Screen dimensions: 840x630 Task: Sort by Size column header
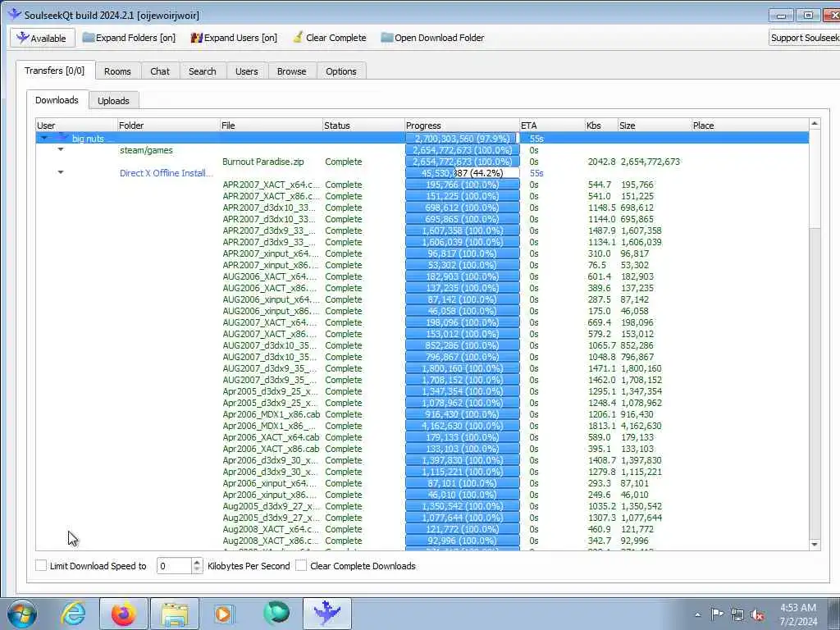click(x=654, y=126)
